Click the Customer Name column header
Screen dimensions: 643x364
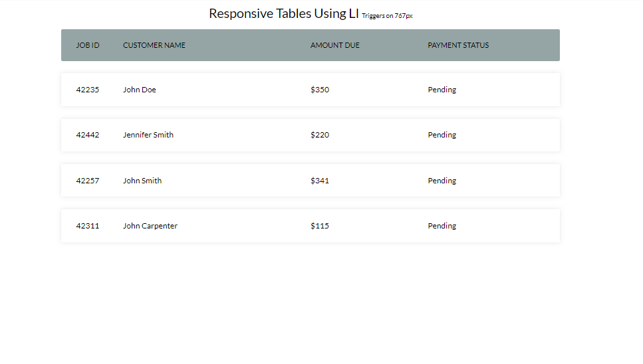[x=154, y=45]
